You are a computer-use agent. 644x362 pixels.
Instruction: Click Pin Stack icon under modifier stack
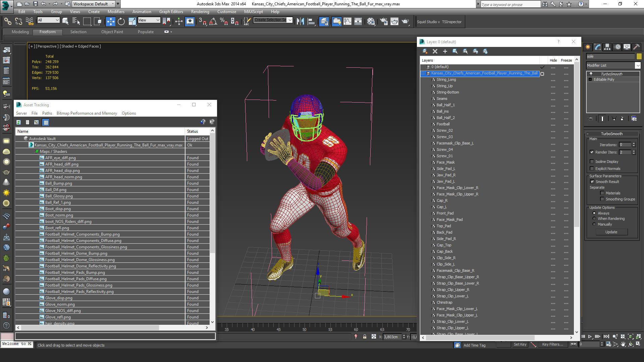(591, 118)
